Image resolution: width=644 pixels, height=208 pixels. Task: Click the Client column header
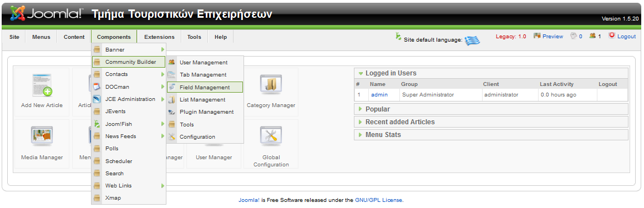click(x=491, y=84)
